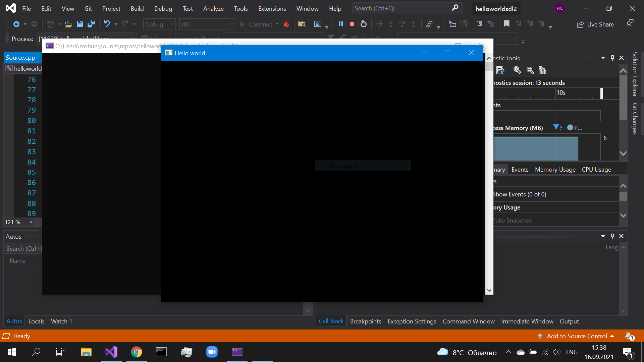The width and height of the screenshot is (644, 362).
Task: Expand the Continue button dropdown arrow
Action: click(277, 24)
